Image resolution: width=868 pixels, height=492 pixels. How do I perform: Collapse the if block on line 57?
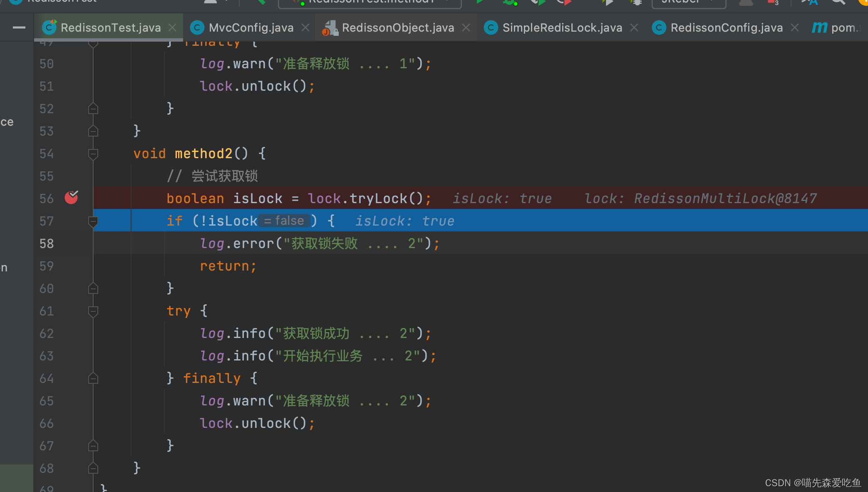coord(93,221)
